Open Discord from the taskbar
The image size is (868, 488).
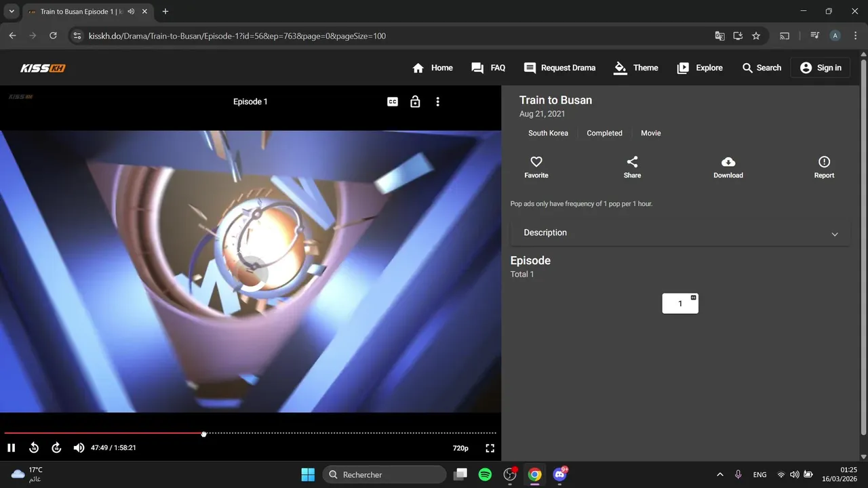[560, 474]
